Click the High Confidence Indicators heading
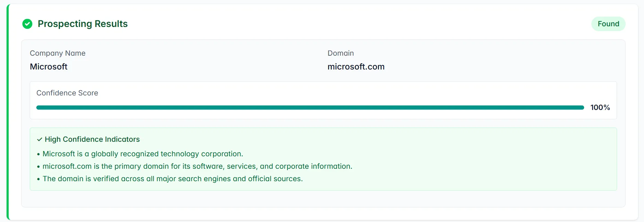Viewport: 644px width, 222px height. click(x=92, y=139)
